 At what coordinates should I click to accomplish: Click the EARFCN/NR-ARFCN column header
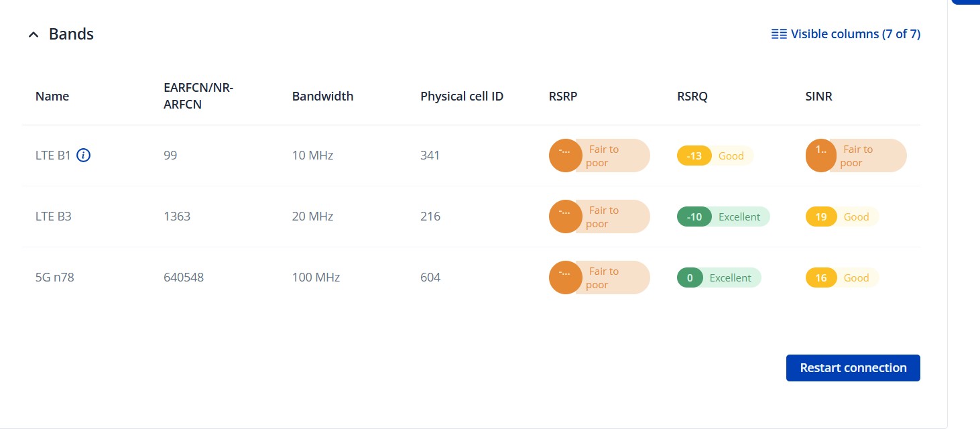tap(198, 97)
